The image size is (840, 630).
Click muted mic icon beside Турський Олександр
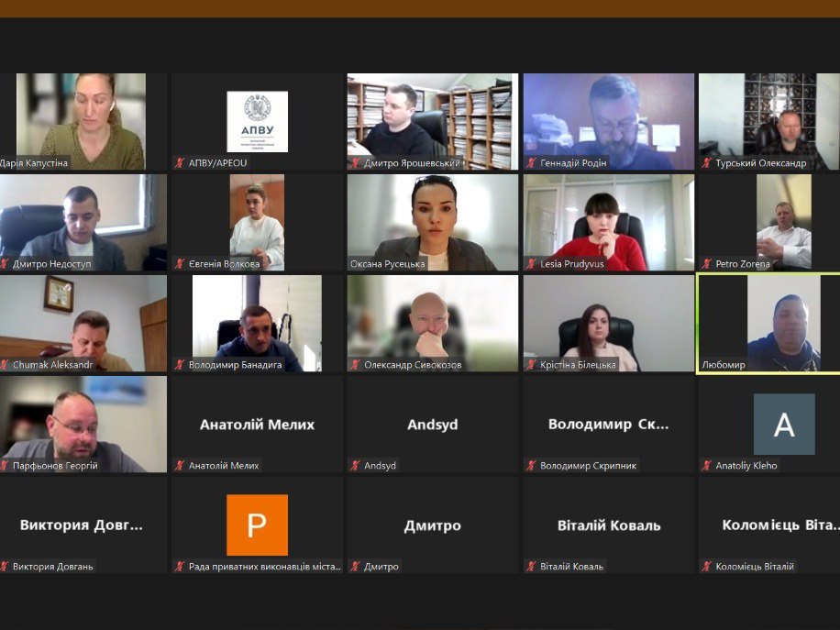tap(707, 163)
